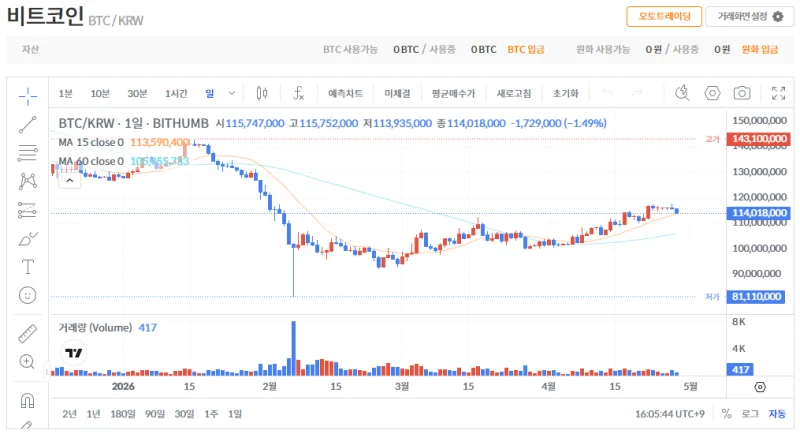Image resolution: width=800 pixels, height=434 pixels.
Task: Click the 새로고침 refresh button
Action: pos(514,93)
